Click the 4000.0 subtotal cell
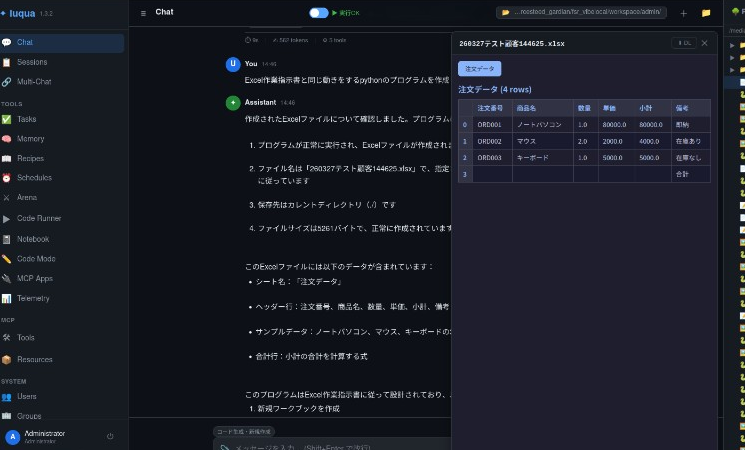 click(652, 142)
